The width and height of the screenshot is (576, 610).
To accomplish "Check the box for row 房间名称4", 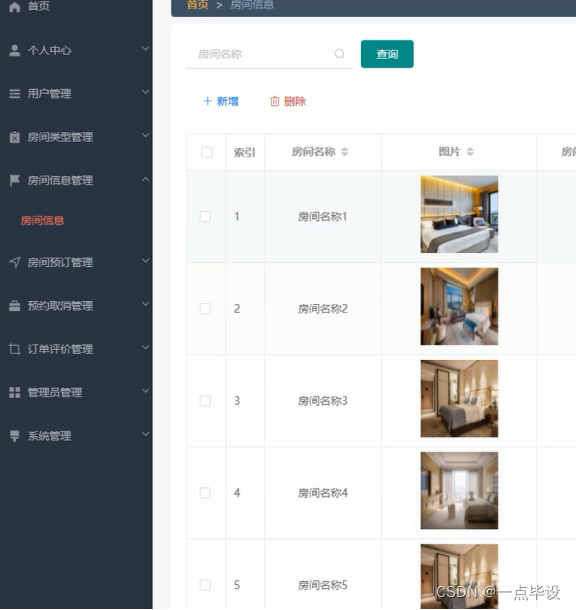I will [205, 493].
